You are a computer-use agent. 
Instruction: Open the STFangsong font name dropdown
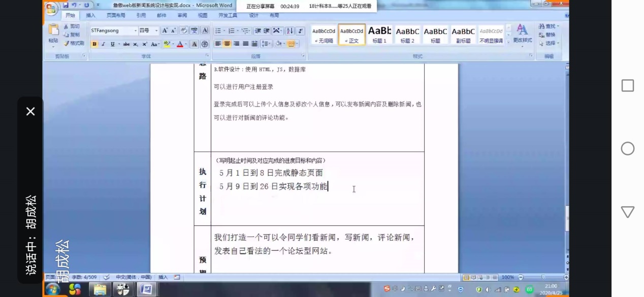coord(136,31)
